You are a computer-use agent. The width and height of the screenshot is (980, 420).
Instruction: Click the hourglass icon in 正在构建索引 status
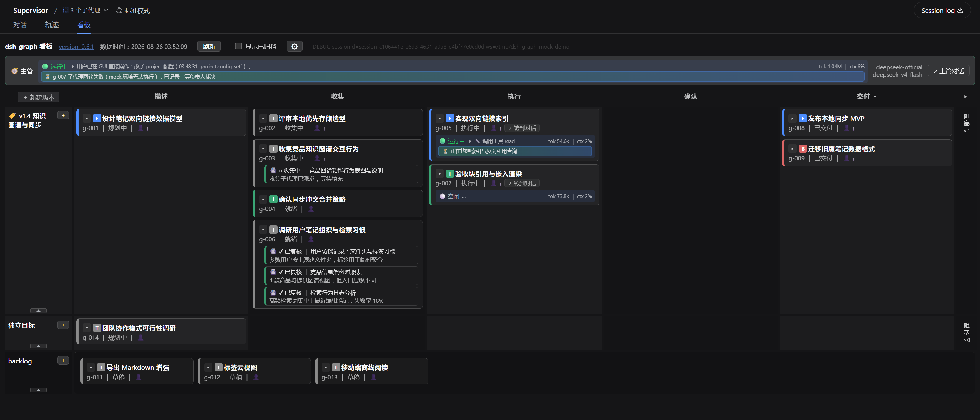pos(445,151)
